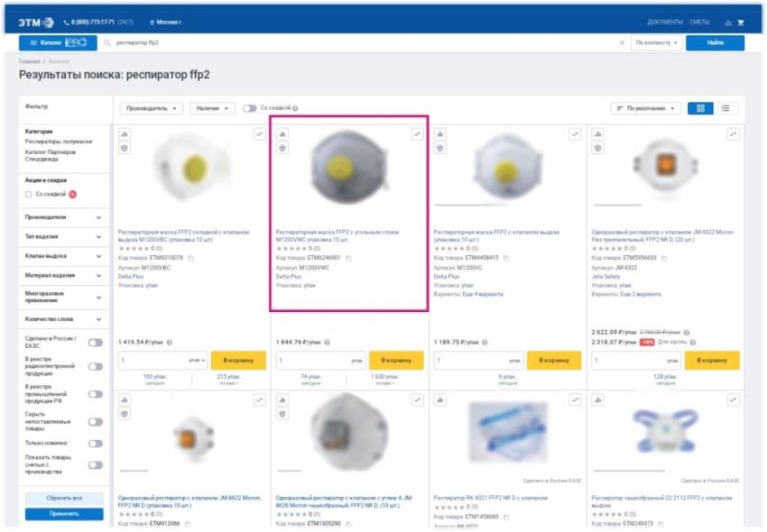Expand the 'Тип изделия' filter section

tap(63, 236)
